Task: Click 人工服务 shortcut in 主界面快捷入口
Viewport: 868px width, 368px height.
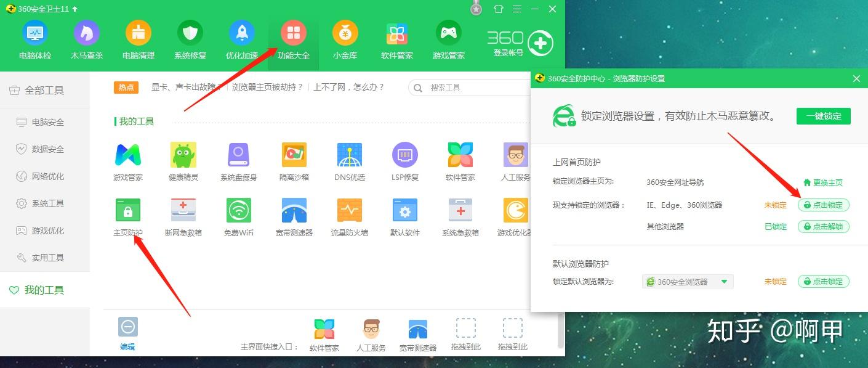Action: click(x=371, y=335)
